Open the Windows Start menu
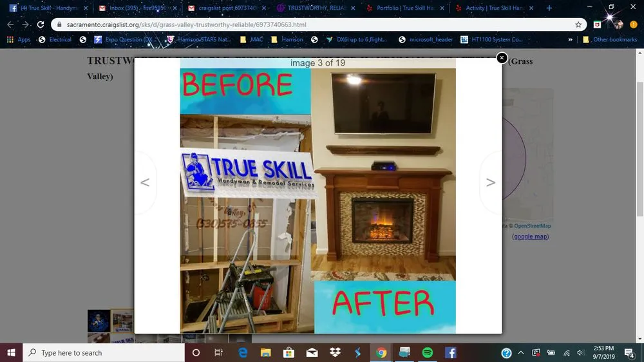This screenshot has width=644, height=362. (x=11, y=352)
